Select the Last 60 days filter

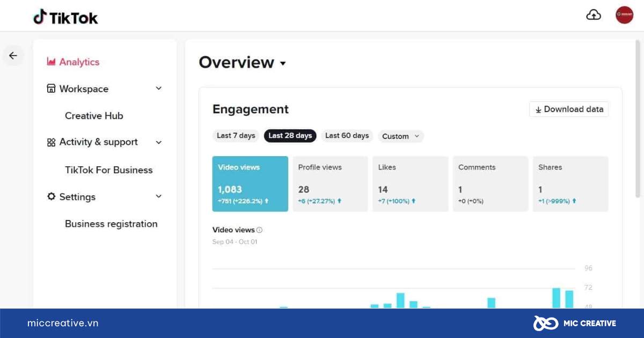pos(347,136)
